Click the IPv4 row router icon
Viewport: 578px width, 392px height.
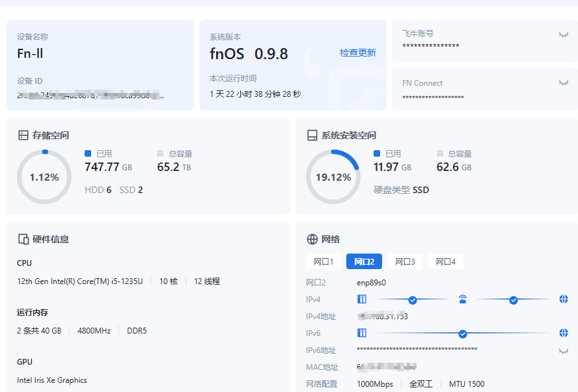tap(463, 299)
